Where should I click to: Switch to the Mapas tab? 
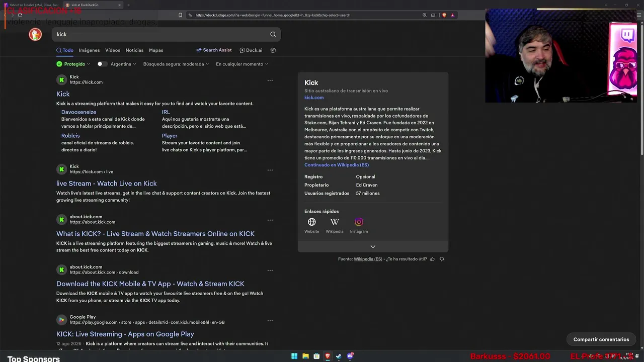156,50
